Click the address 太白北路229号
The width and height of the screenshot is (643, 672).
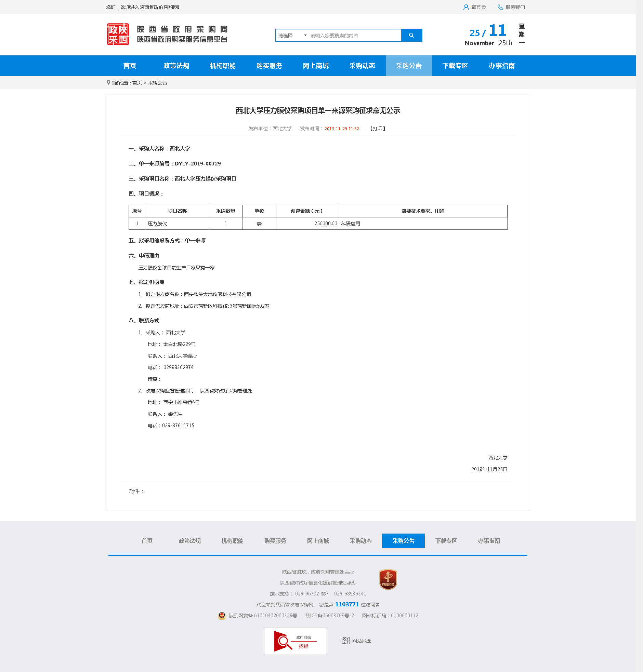click(x=179, y=344)
